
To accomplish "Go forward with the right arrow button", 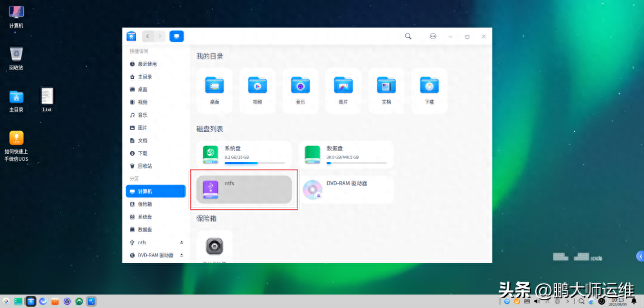I will [160, 37].
